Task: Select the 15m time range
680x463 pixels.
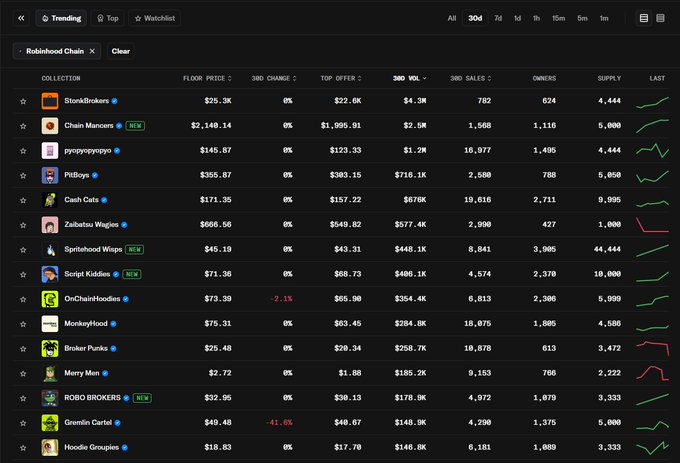Action: [x=558, y=18]
